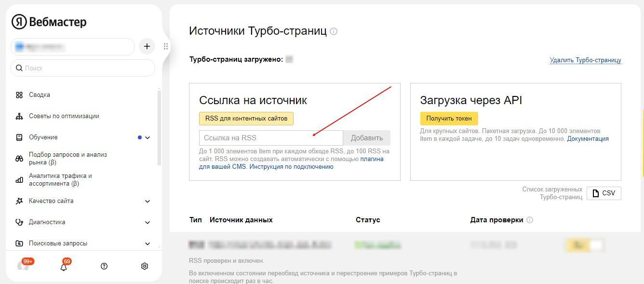Screen dimensions: 644x284
Task: Click the Турбо-страниц загружено label
Action: (236, 59)
